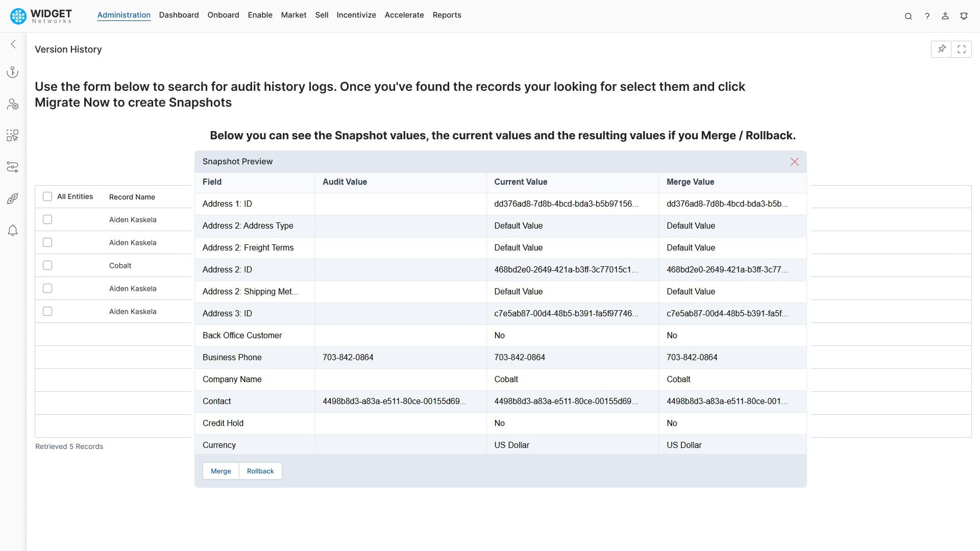Screen dimensions: 980x551
Task: Close the Snapshot Preview dialog
Action: [x=794, y=162]
